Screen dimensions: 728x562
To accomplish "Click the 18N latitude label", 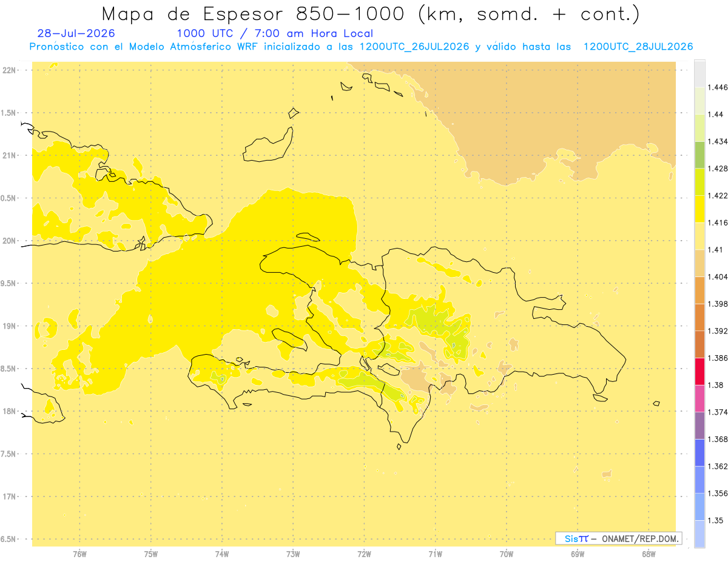I will [x=10, y=411].
